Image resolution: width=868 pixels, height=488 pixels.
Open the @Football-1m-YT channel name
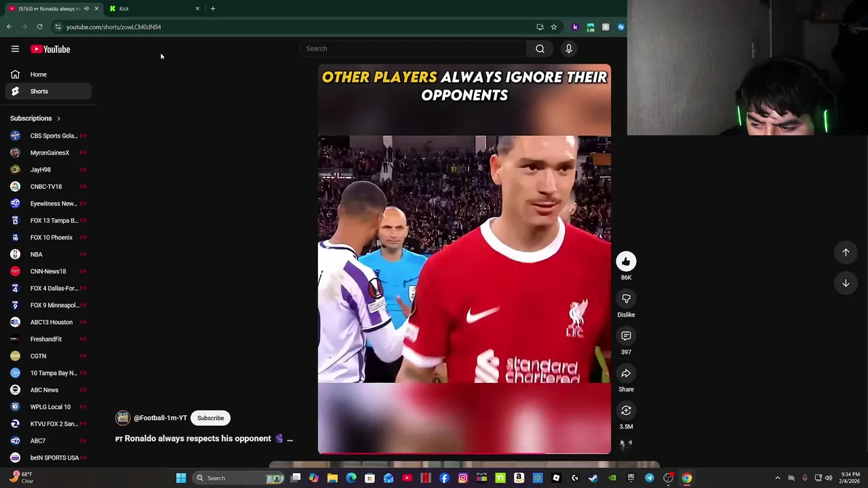point(160,418)
